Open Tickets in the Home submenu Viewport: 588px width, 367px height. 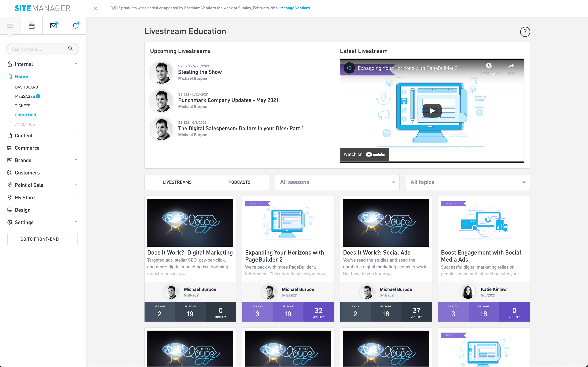click(x=23, y=106)
